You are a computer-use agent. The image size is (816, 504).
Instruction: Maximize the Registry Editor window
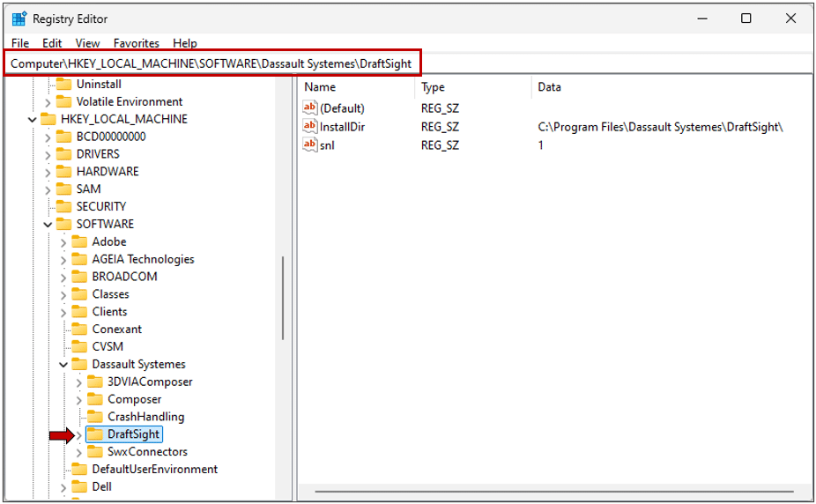click(746, 19)
